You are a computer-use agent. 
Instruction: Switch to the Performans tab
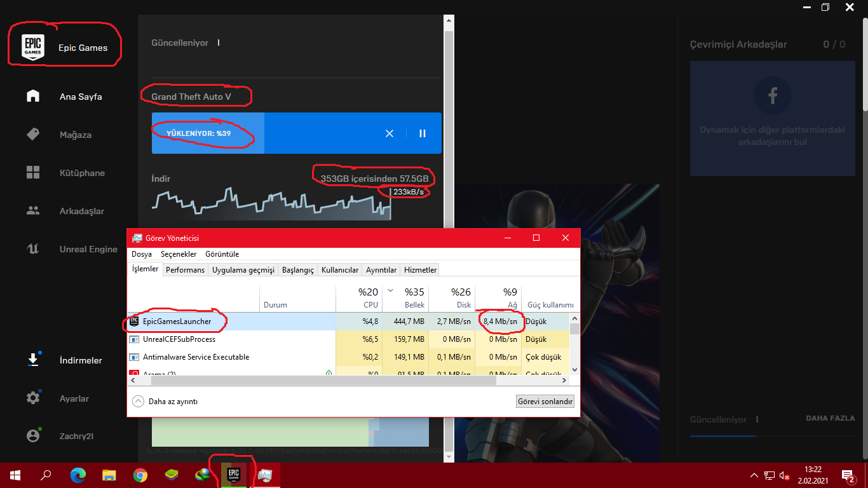(x=186, y=270)
